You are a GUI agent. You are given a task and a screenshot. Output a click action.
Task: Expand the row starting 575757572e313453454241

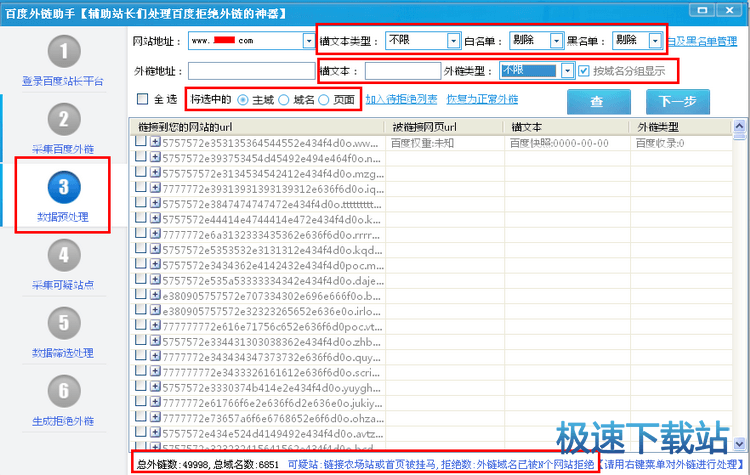tap(155, 173)
